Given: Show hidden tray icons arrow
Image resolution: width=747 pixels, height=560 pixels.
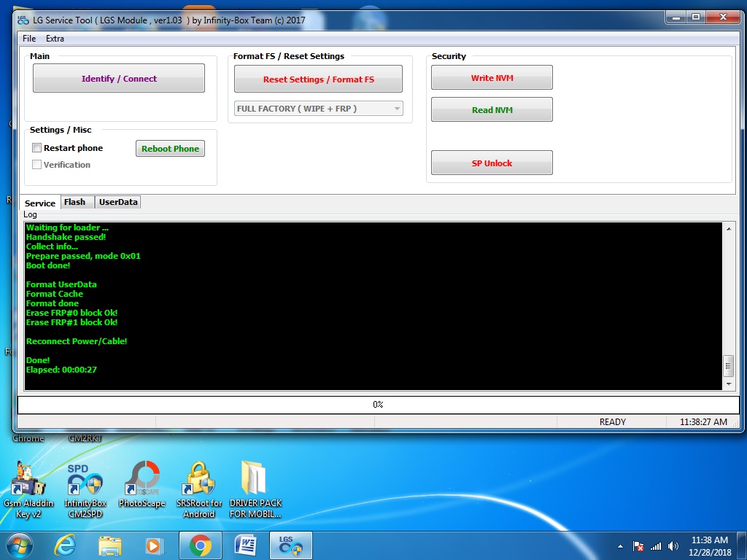Looking at the screenshot, I should (x=620, y=546).
